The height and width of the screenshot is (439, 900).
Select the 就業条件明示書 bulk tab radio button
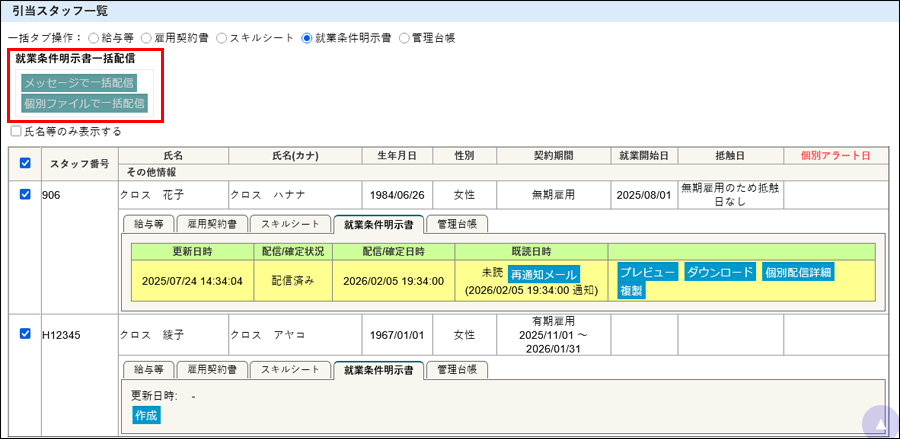point(307,38)
